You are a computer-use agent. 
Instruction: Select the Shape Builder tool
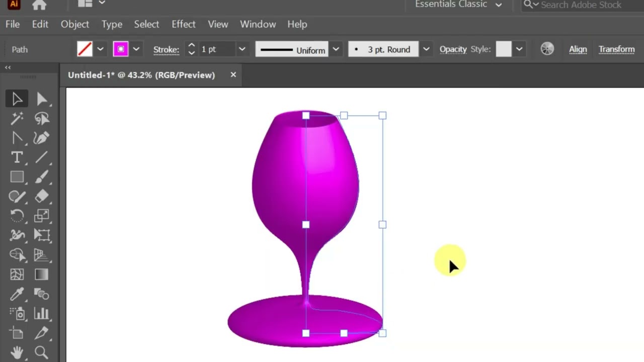click(x=17, y=255)
